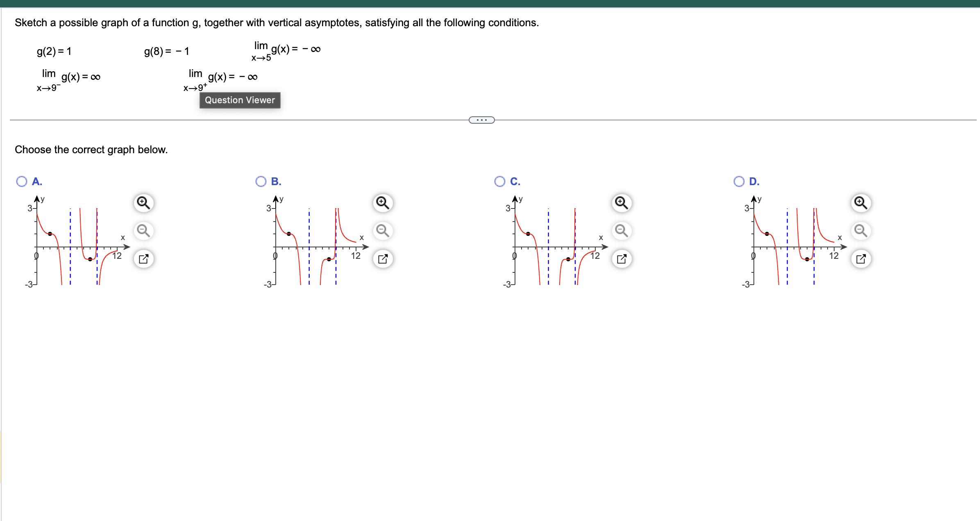Expand the ellipsis divider control

481,120
